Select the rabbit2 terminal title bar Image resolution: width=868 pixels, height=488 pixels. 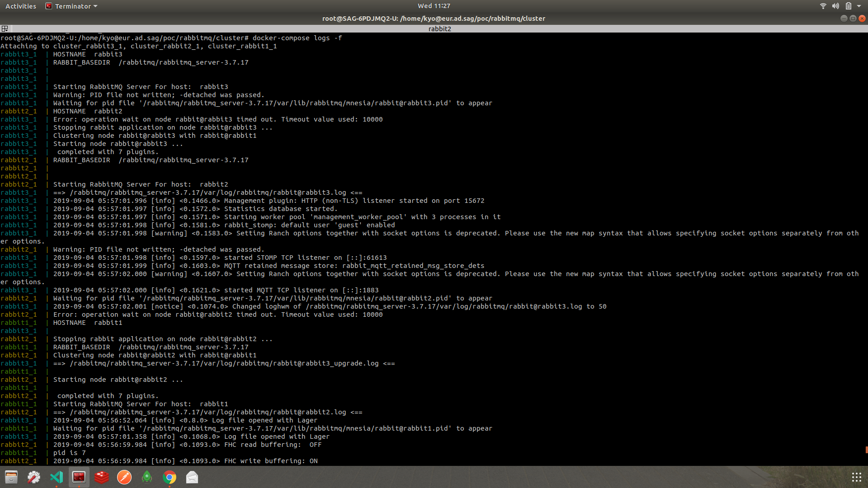439,28
